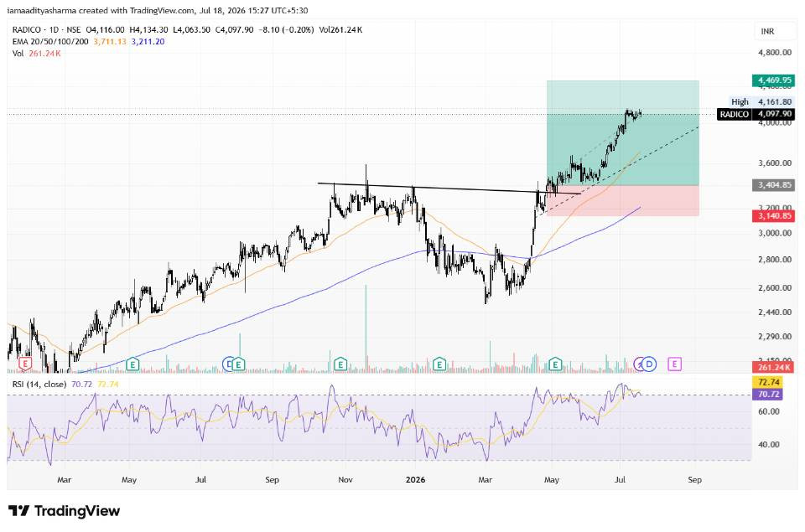This screenshot has width=805, height=532.
Task: Open green earnings E marker above May 2025
Action: pos(132,364)
